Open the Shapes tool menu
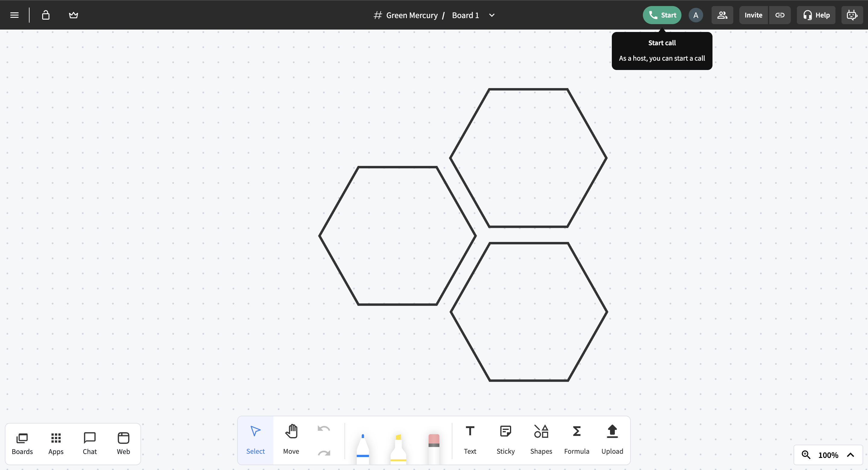Screen dimensions: 868x470 click(541, 440)
